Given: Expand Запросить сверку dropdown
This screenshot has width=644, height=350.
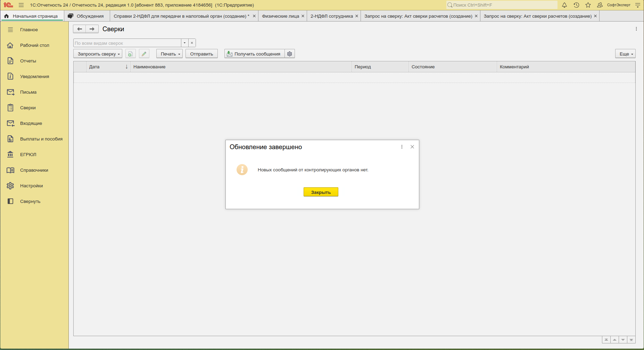Looking at the screenshot, I should 98,54.
